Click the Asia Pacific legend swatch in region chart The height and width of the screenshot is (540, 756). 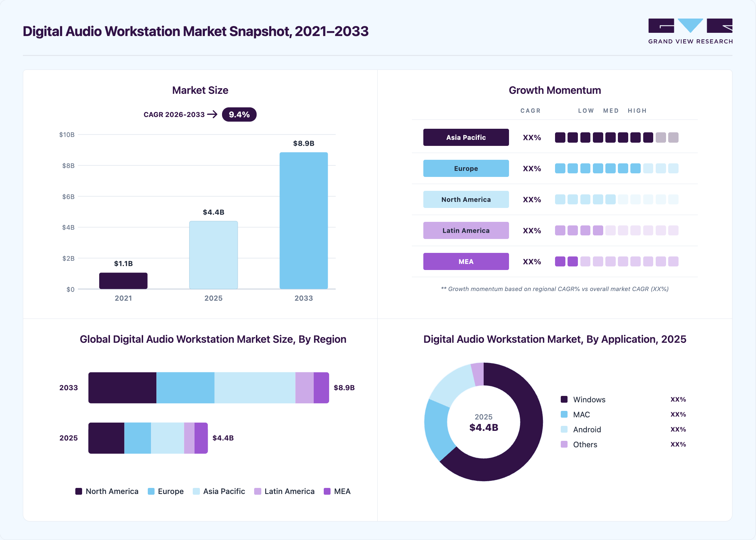tap(196, 491)
